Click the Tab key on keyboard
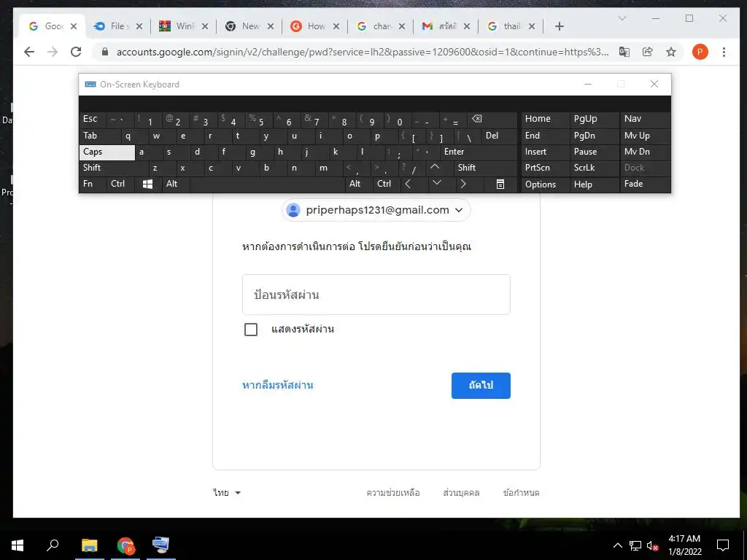The height and width of the screenshot is (560, 747). pos(99,136)
